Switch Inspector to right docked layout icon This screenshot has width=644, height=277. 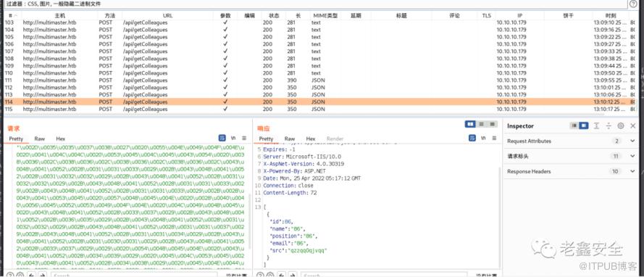click(584, 125)
